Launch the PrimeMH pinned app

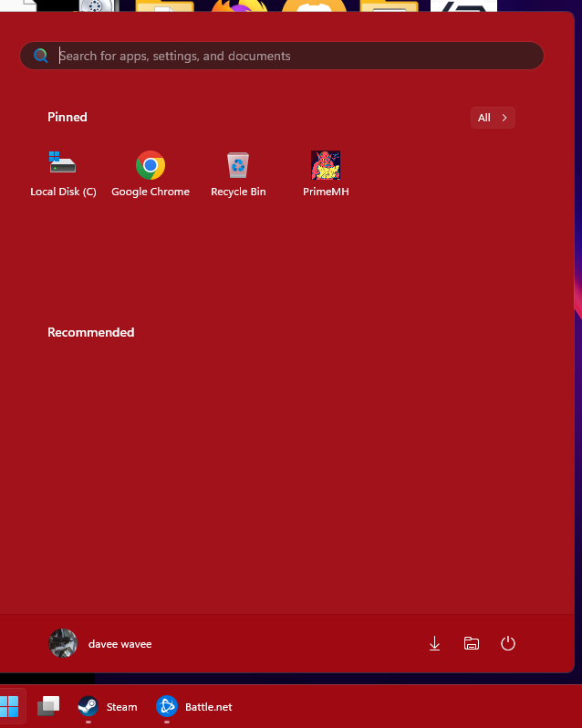(326, 174)
